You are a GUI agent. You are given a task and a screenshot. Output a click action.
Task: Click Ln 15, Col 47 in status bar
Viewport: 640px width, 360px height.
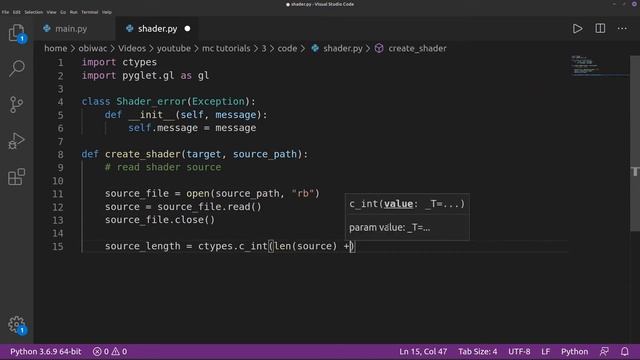pos(423,351)
